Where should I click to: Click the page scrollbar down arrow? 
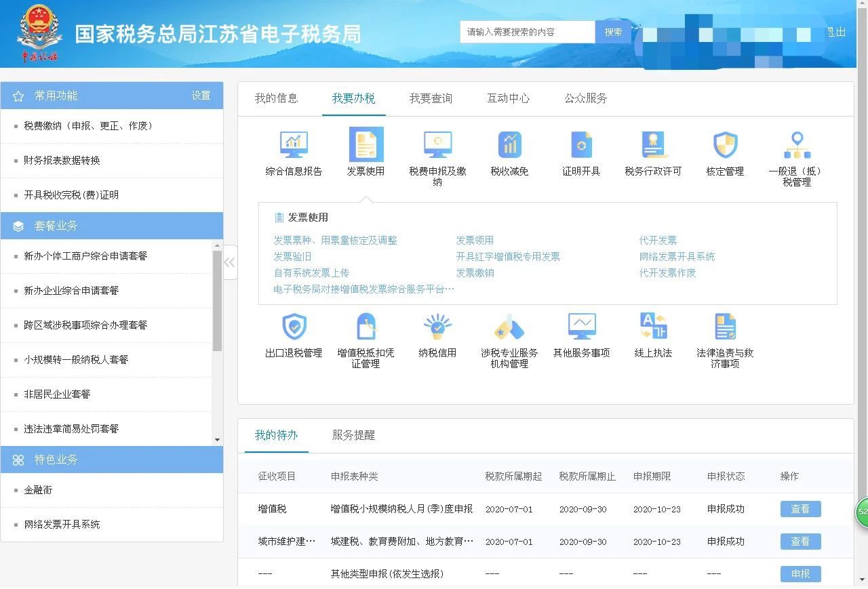pyautogui.click(x=863, y=580)
